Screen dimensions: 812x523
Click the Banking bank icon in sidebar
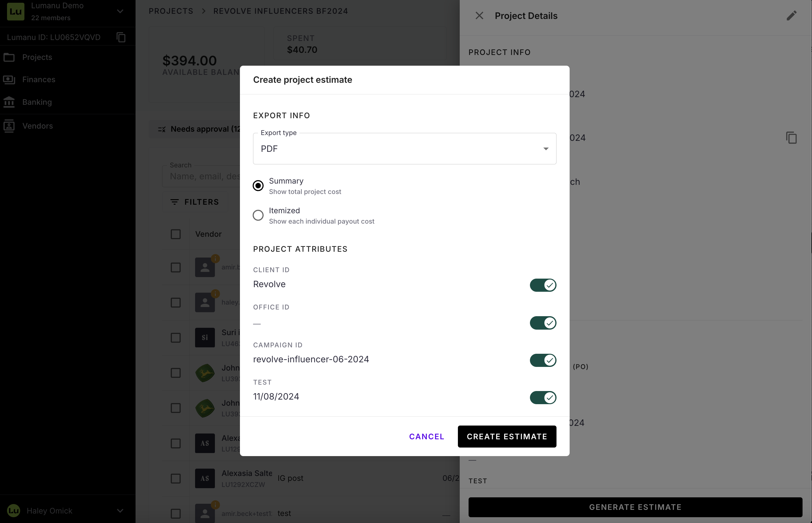(x=9, y=102)
